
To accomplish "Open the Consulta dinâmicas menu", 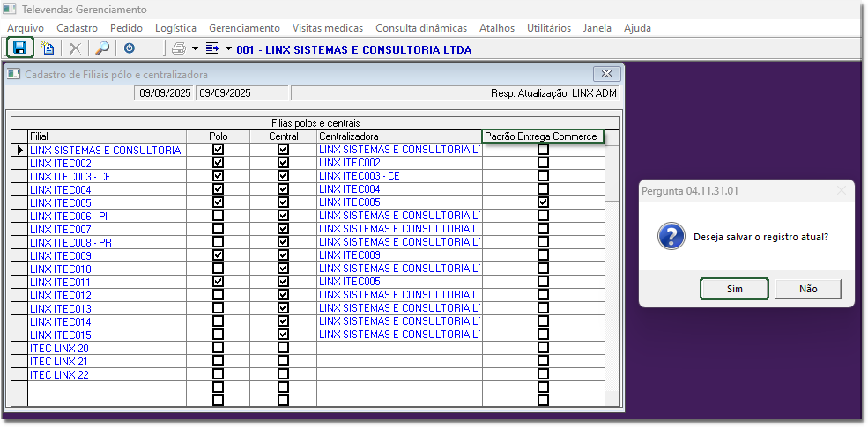I will [x=421, y=27].
